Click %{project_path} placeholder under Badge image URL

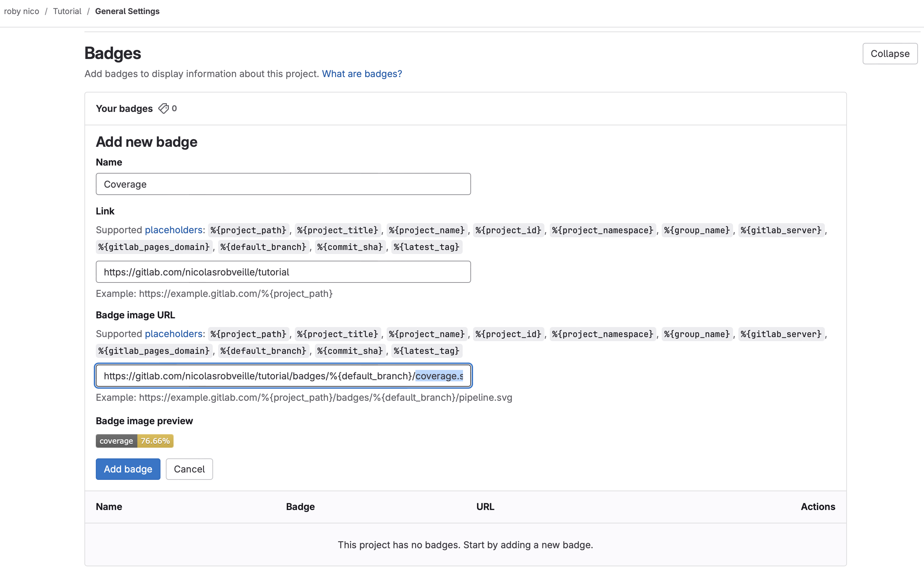point(249,334)
